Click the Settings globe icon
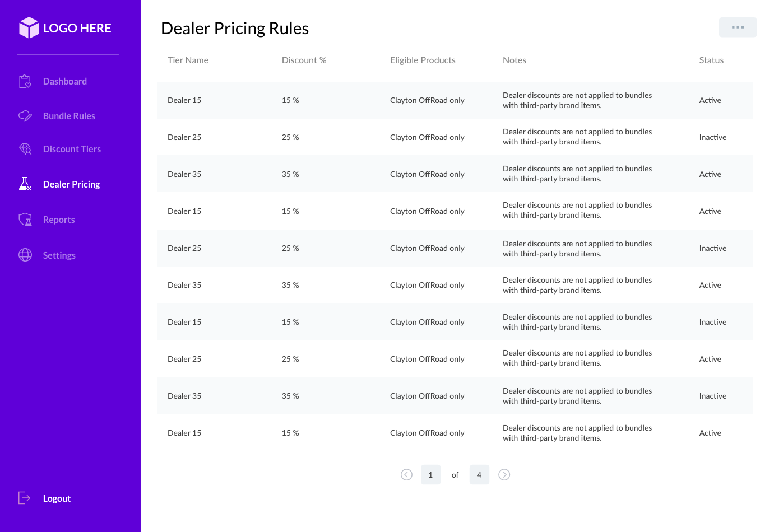 (25, 255)
